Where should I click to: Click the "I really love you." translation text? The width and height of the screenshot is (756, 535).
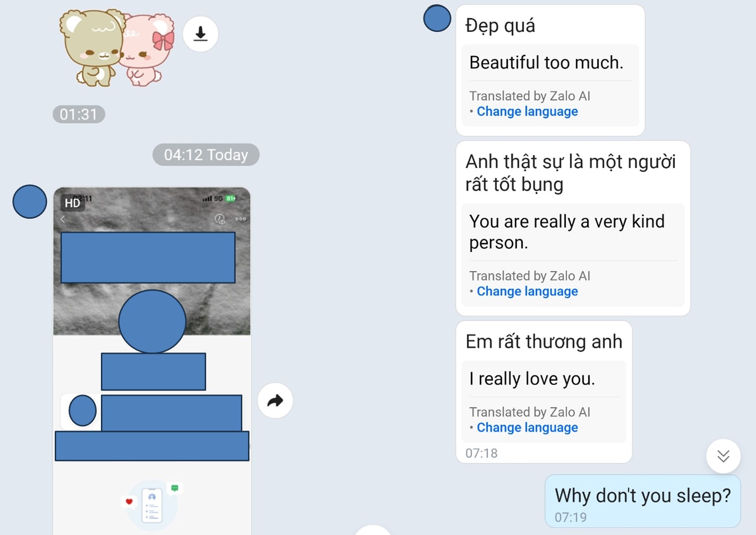click(x=532, y=379)
